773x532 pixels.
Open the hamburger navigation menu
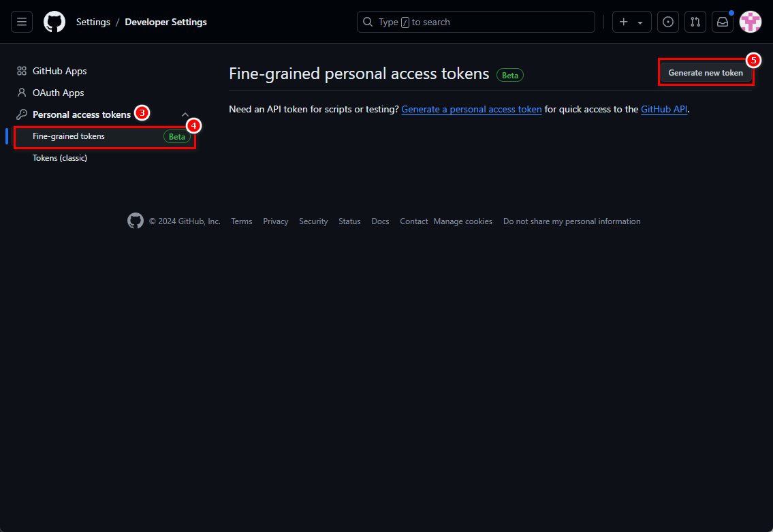click(22, 22)
